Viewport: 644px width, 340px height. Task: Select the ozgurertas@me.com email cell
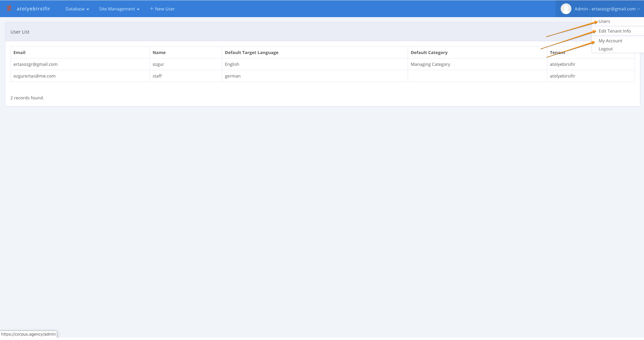pos(80,76)
